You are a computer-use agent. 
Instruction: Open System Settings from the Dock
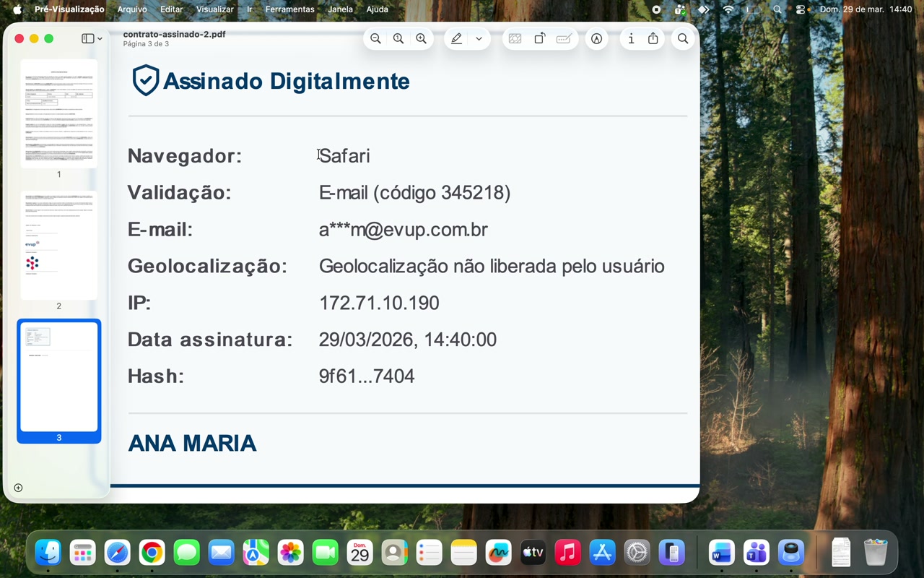coord(637,553)
